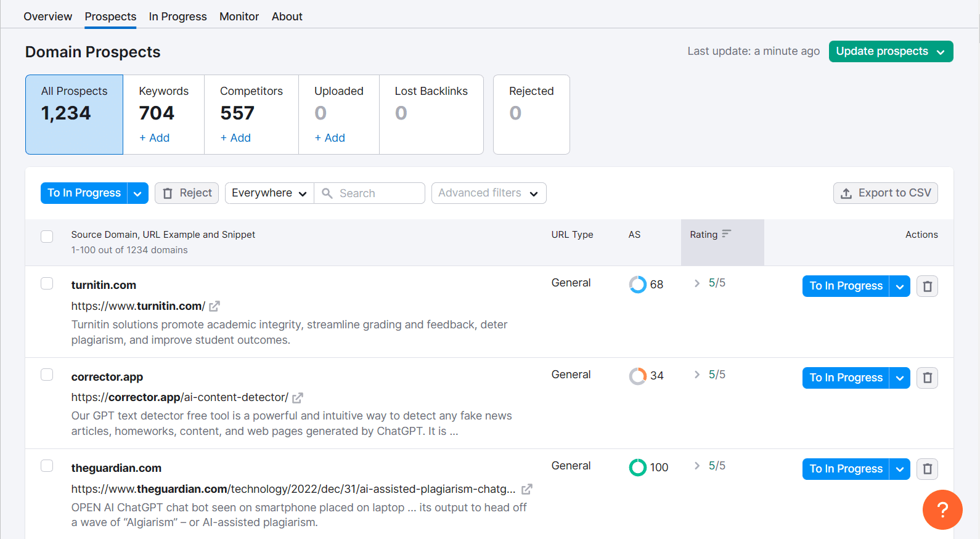
Task: Expand the toolbar To In Progress arrow
Action: tap(137, 193)
